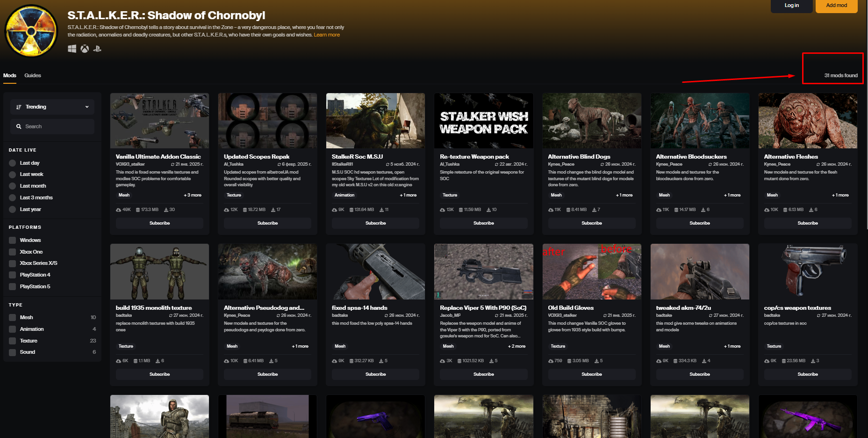The image size is (868, 438).
Task: Enable the Windows platform checkbox
Action: tap(13, 240)
